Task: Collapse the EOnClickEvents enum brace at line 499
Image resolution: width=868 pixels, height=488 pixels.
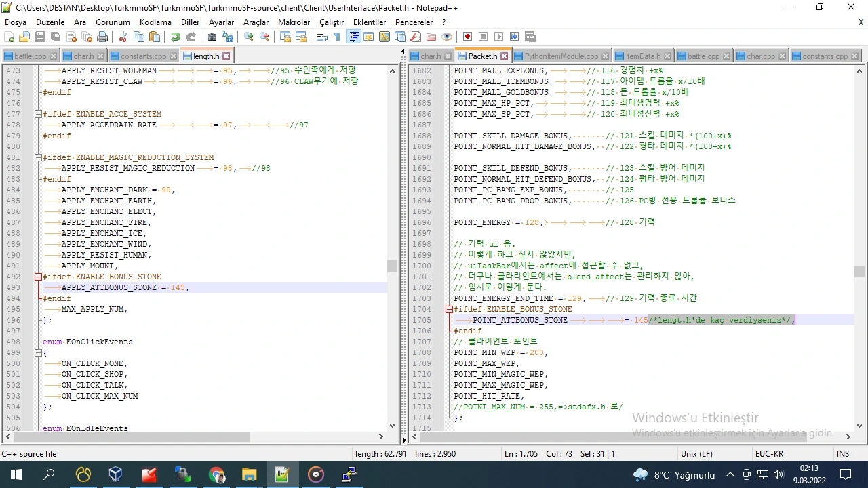Action: click(38, 352)
